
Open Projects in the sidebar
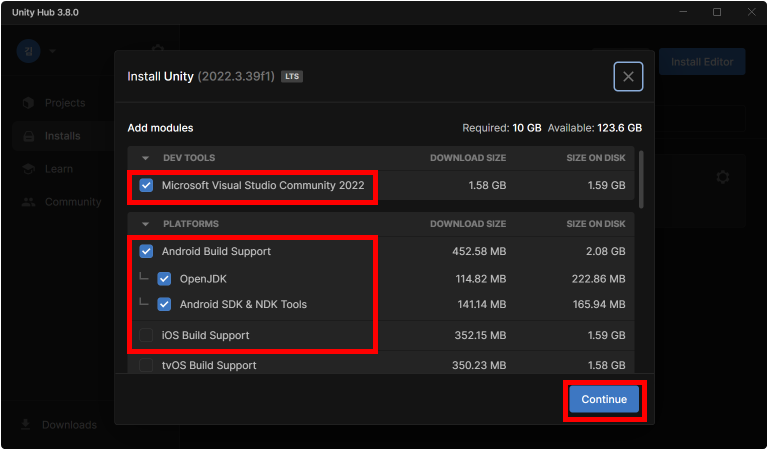pos(63,103)
